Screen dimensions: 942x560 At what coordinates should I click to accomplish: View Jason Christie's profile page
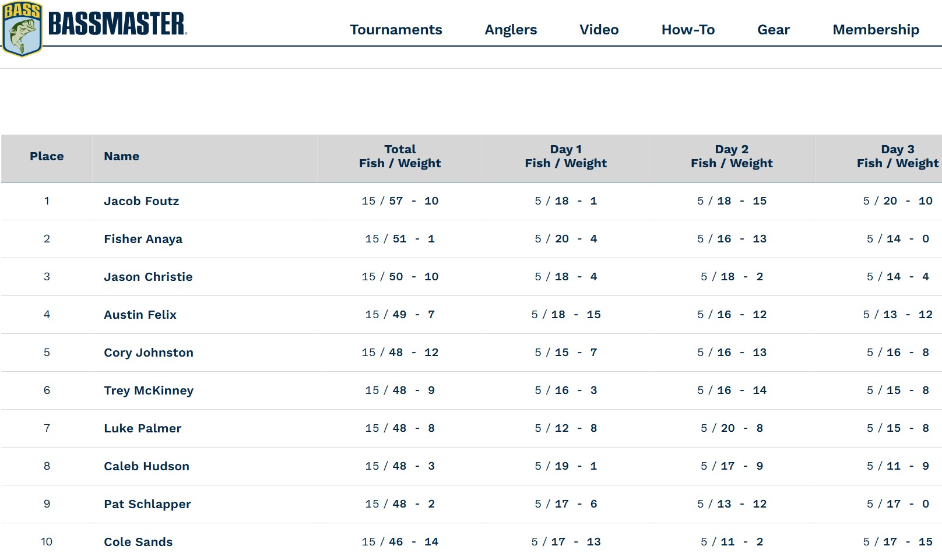(148, 277)
